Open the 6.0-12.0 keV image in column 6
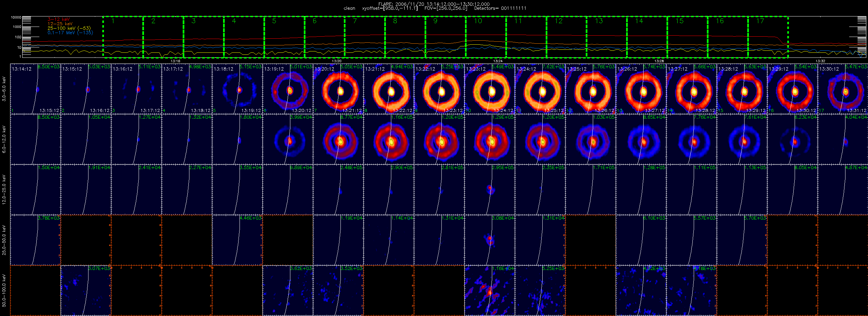868x316 pixels. (x=288, y=139)
